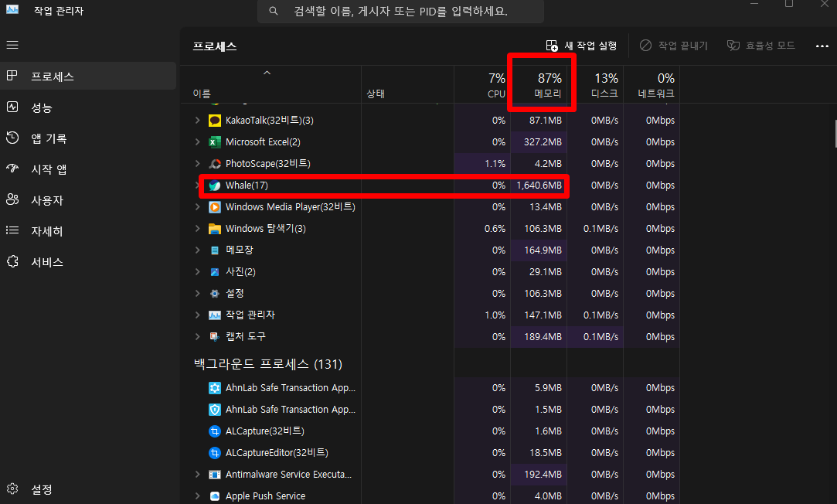Click the 사진 app icon
The image size is (837, 504).
tap(215, 272)
